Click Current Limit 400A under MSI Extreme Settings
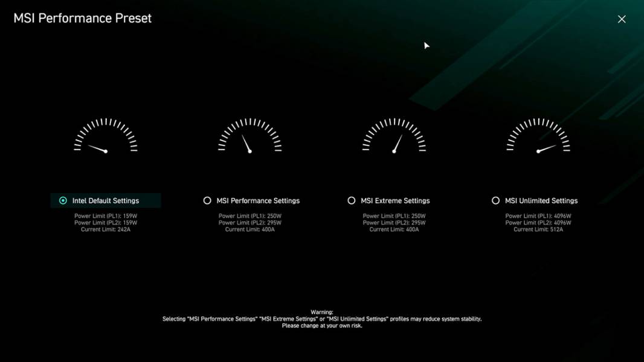The width and height of the screenshot is (644, 362). click(x=394, y=230)
